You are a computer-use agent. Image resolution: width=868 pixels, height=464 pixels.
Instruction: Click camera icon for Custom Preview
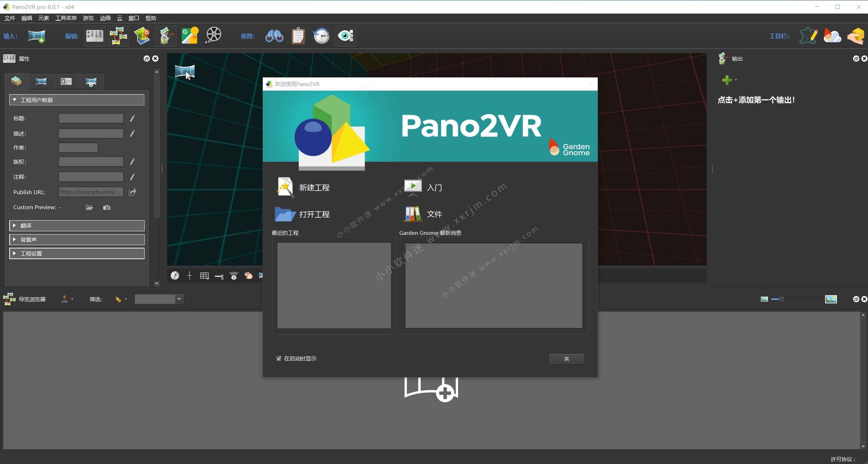(107, 207)
